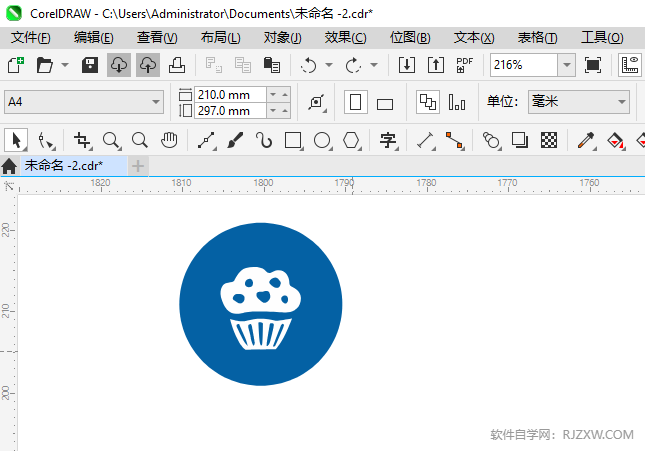Screen dimensions: 645x451
Task: Click the 216% zoom level field
Action: [x=524, y=65]
